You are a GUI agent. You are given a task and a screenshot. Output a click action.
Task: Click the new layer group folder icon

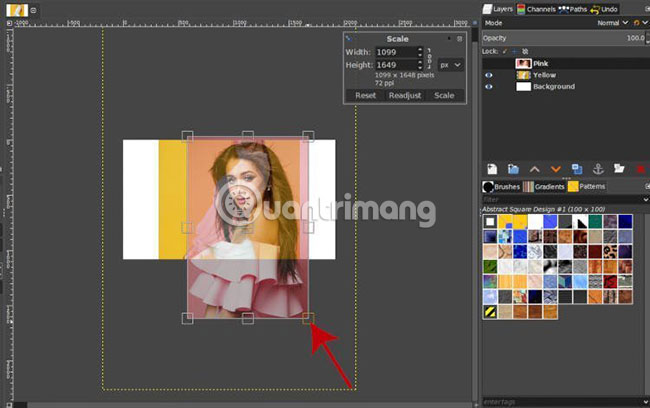click(x=513, y=168)
